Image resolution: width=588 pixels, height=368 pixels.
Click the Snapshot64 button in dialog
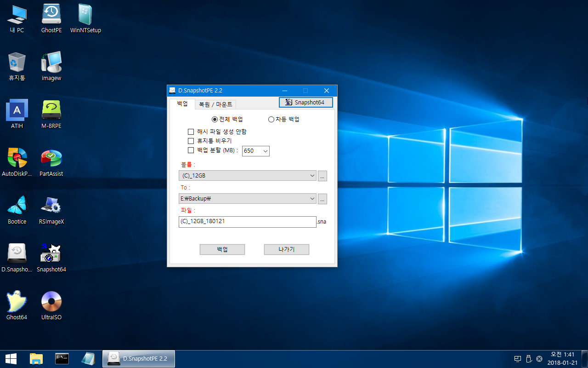pyautogui.click(x=305, y=102)
